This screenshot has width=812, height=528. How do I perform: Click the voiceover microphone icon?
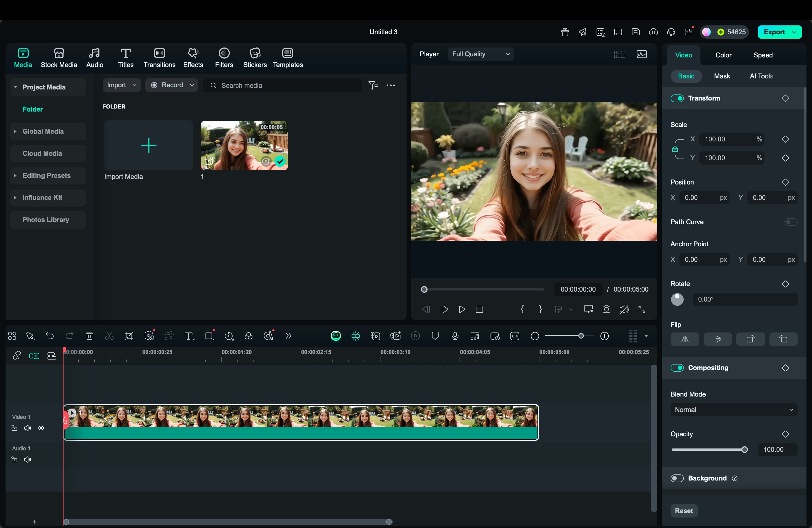click(x=455, y=336)
